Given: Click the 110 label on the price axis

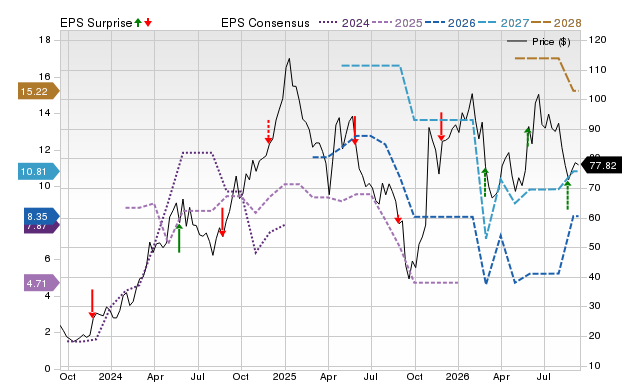Looking at the screenshot, I should (598, 69).
